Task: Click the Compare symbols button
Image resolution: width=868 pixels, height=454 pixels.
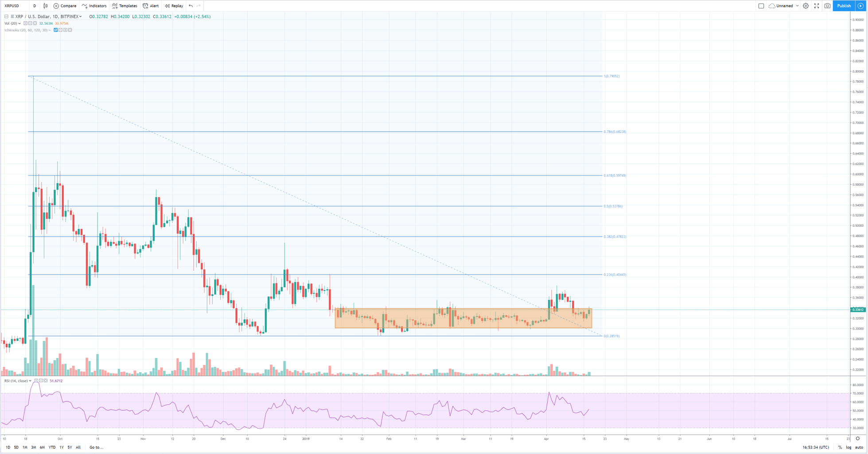Action: pos(65,6)
